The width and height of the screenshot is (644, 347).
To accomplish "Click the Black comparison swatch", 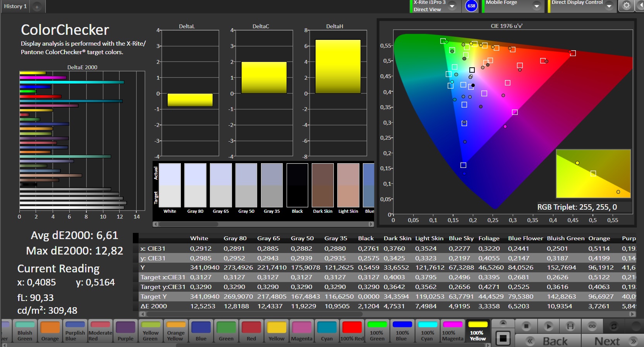I will (x=297, y=185).
